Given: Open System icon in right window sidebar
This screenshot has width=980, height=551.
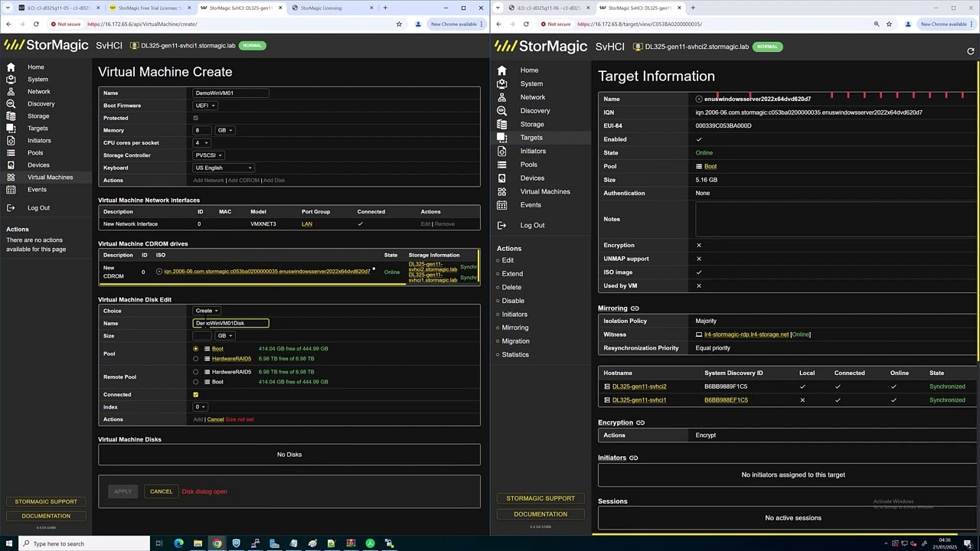Looking at the screenshot, I should click(501, 83).
